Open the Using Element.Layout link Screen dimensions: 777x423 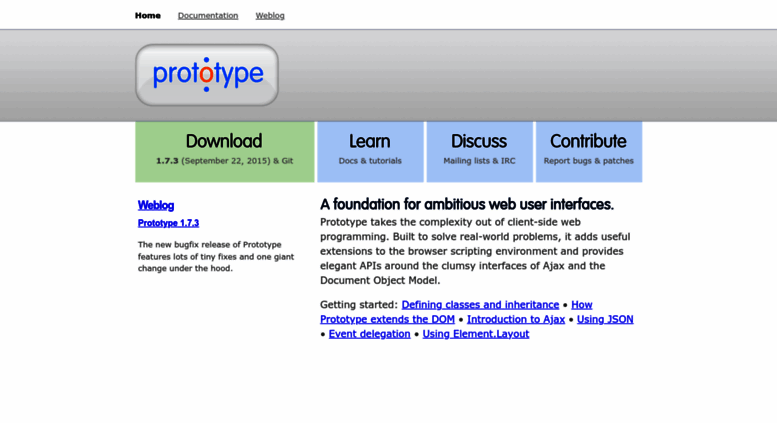click(x=476, y=334)
